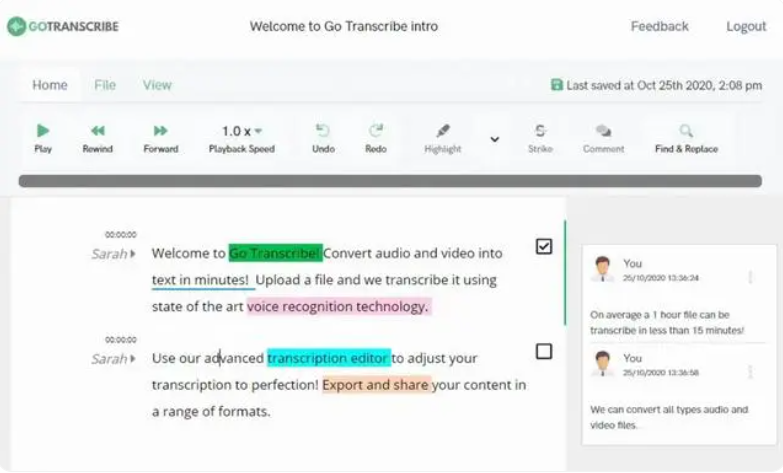Click the first 00:00:00 timestamp
The width and height of the screenshot is (783, 473).
coord(120,235)
